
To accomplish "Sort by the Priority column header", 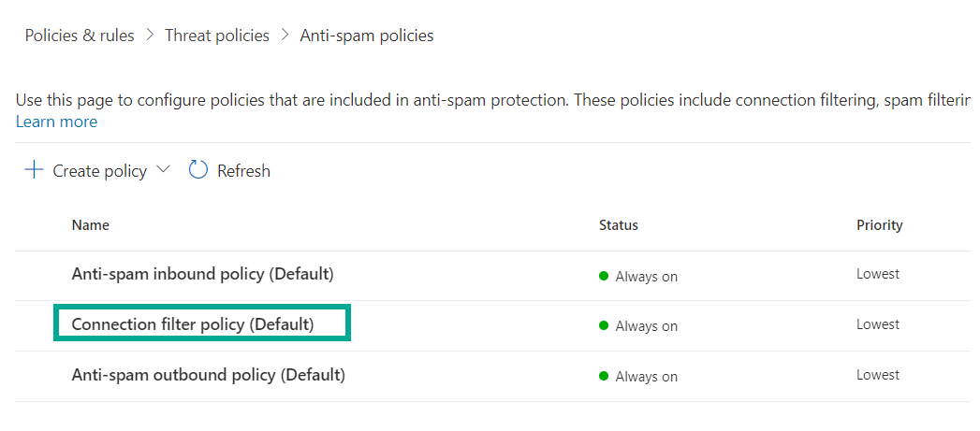I will click(x=879, y=225).
